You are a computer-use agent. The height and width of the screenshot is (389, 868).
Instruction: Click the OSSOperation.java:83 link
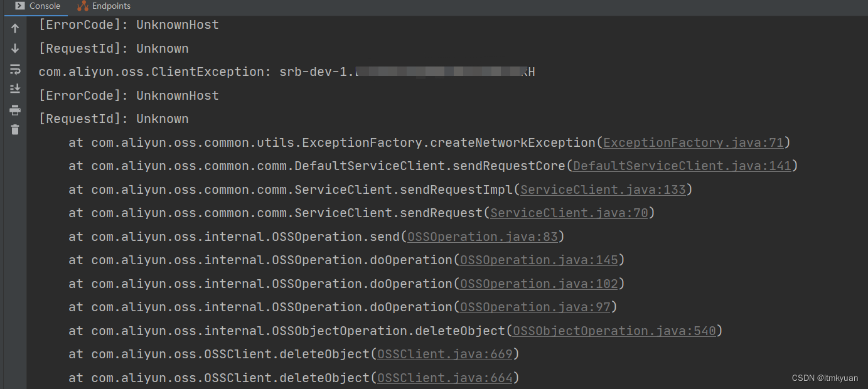(482, 237)
